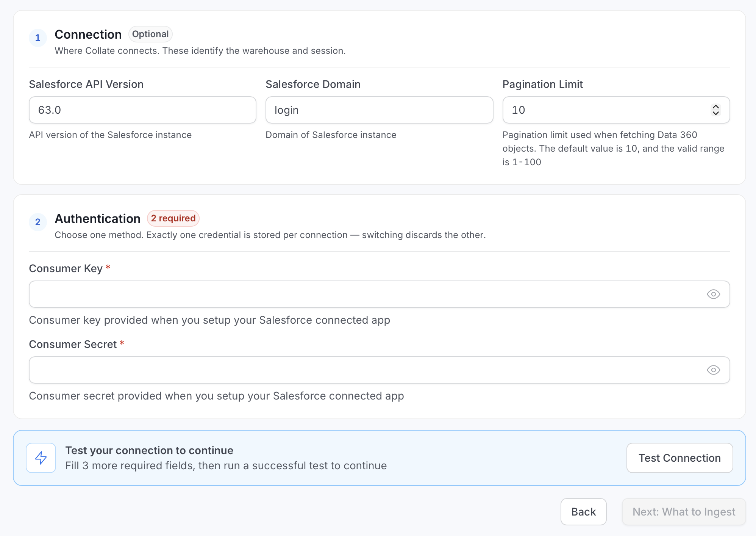Click the Pagination limit helper description

[x=613, y=149]
